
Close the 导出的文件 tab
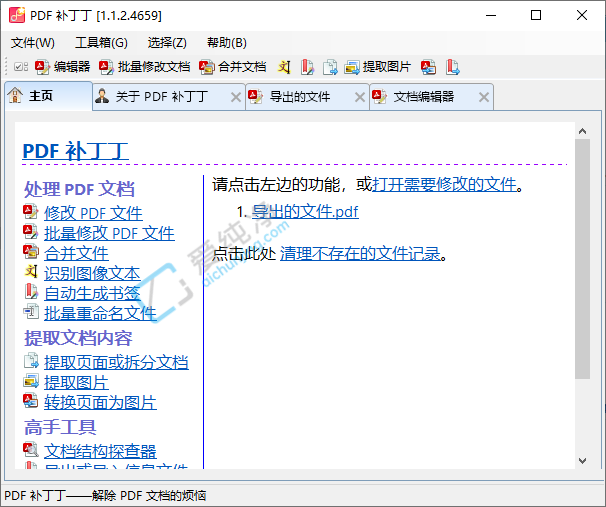360,97
